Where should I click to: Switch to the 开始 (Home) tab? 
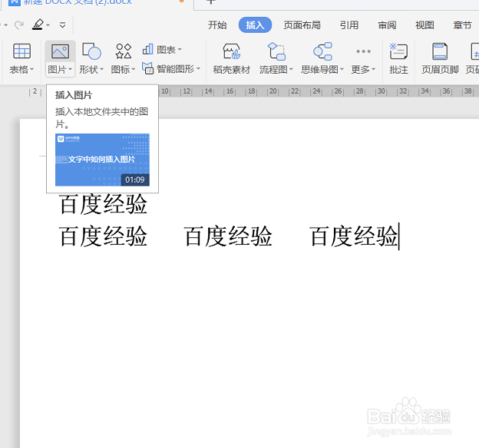217,25
